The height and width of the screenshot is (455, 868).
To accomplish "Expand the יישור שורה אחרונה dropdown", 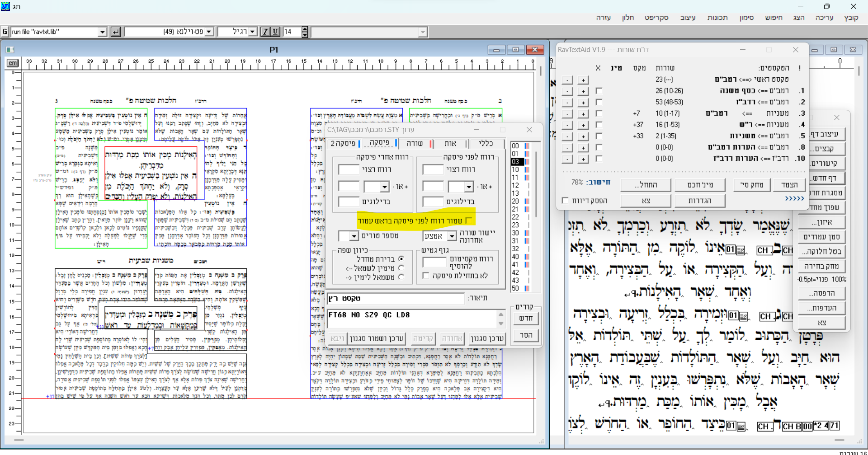I will tap(452, 236).
